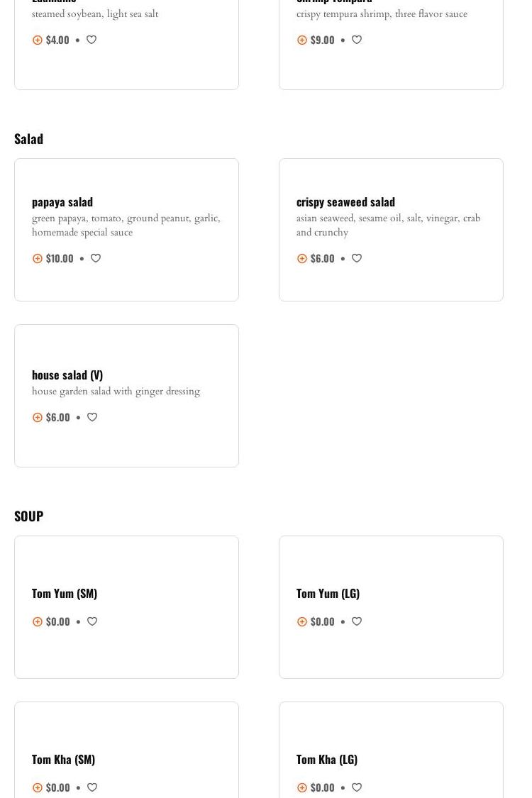
Task: Open the papaya salad item title
Action: click(x=62, y=202)
